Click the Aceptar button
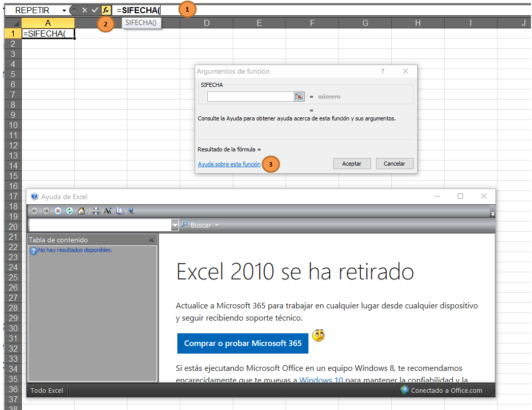Screen dimensions: 532x410 (x=352, y=164)
